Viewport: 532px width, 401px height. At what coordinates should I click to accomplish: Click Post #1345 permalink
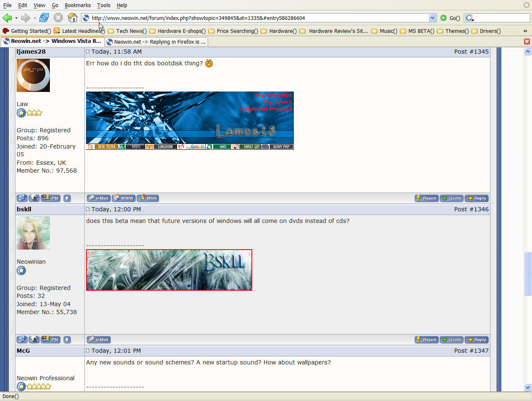pos(471,52)
